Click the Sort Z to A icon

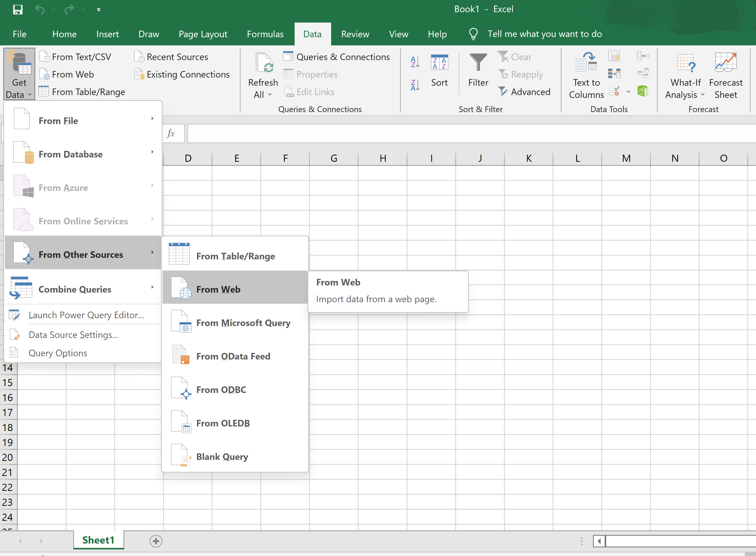(415, 85)
